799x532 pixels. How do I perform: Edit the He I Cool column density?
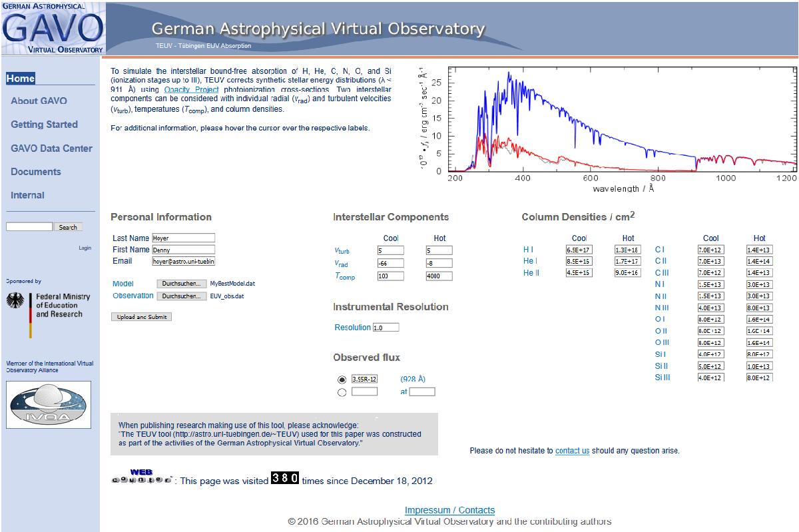tap(579, 261)
